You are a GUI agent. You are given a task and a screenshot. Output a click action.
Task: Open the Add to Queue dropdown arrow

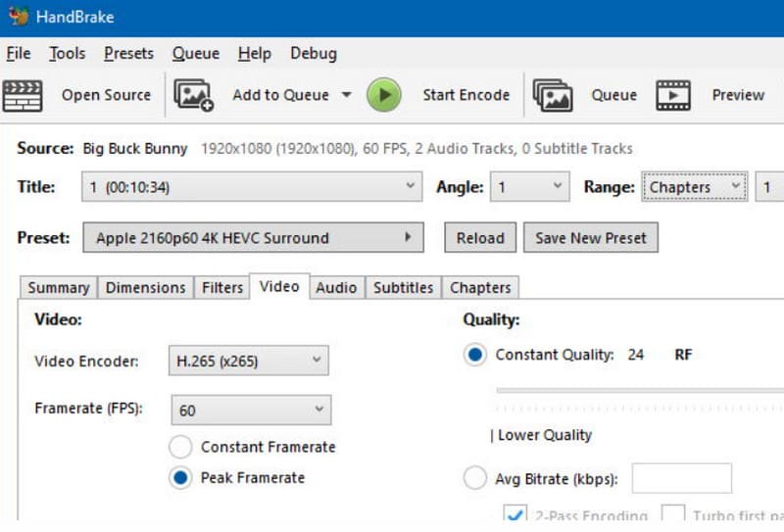pos(346,95)
